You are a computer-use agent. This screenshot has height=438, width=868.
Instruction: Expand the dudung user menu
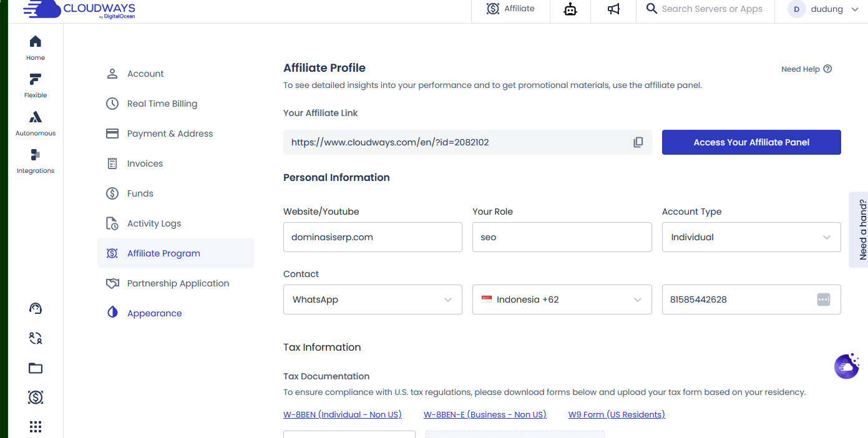coord(855,9)
